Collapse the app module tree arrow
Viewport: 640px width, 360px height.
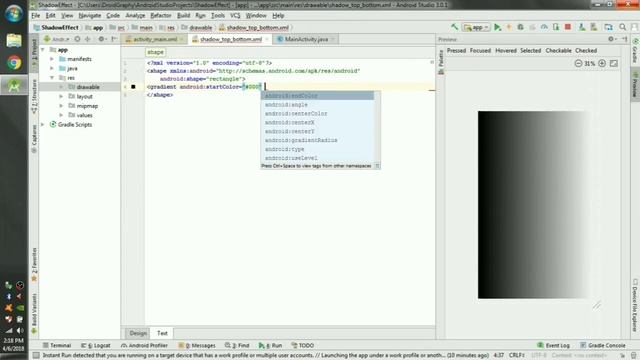(43, 50)
